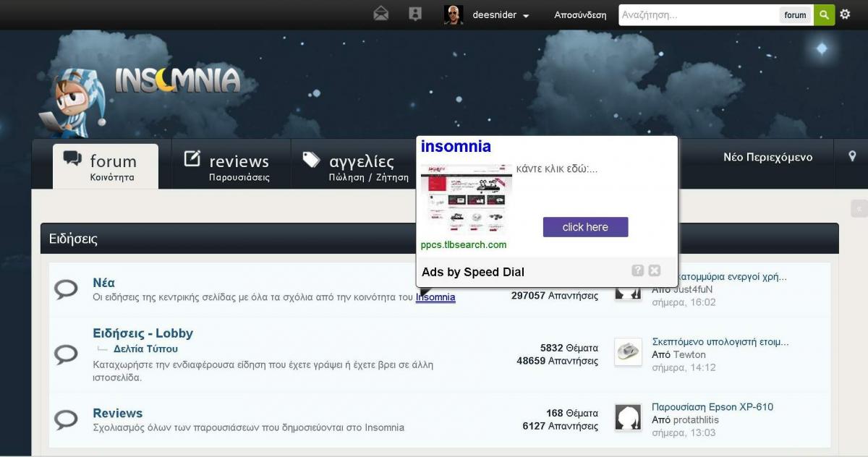This screenshot has width=868, height=457.
Task: Click the map pin icon in navigation bar
Action: tap(852, 156)
